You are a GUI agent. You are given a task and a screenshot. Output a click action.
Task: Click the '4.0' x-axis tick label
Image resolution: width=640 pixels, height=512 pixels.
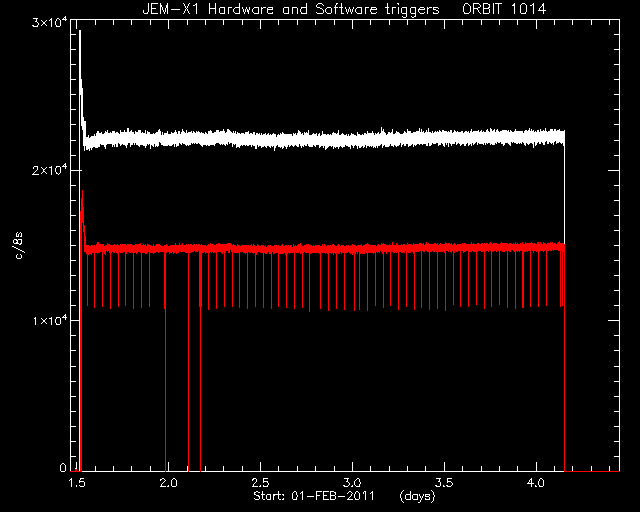coord(536,483)
